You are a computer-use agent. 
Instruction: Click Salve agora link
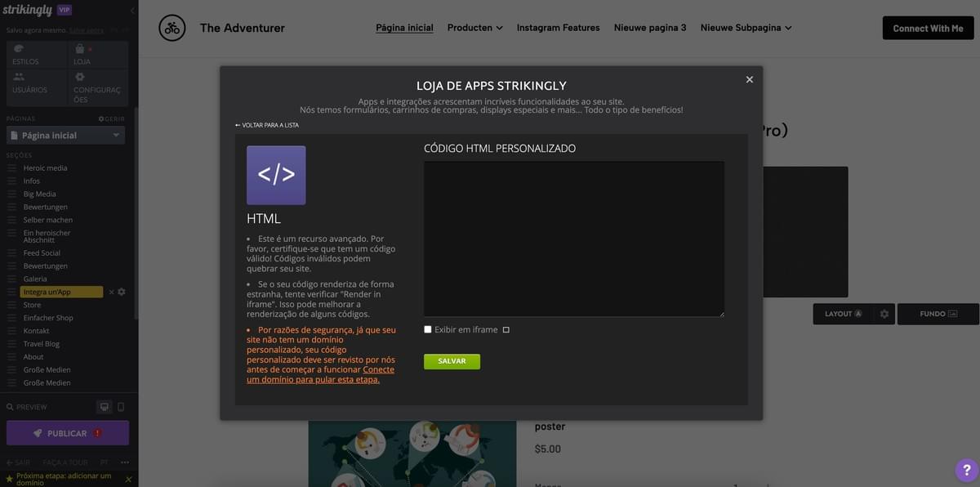tap(87, 30)
